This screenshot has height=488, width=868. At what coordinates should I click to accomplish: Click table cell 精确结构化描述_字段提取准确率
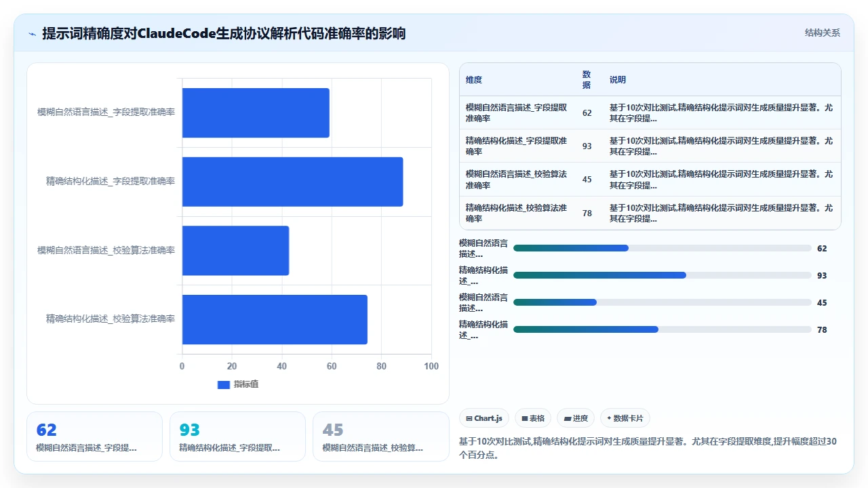pos(517,146)
